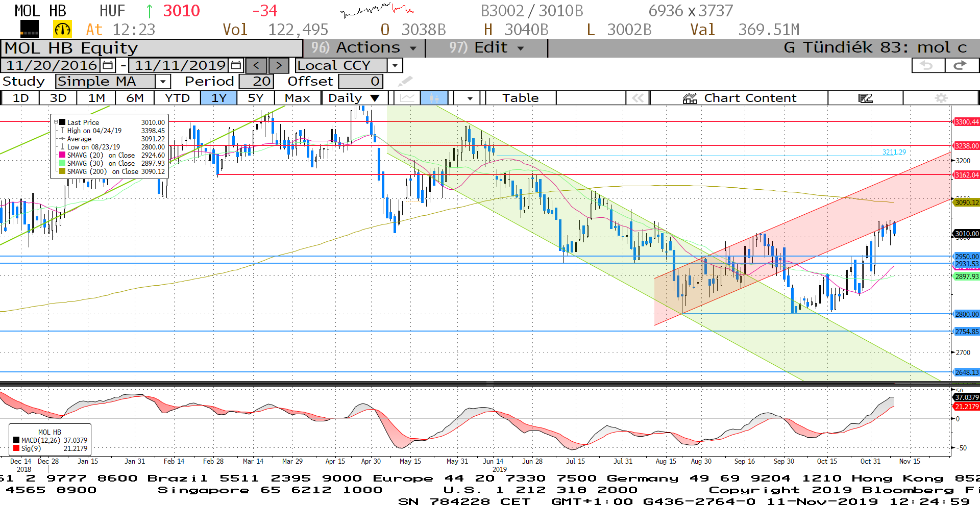Click the 3010.00 last price axis label
The image size is (980, 530).
point(966,234)
